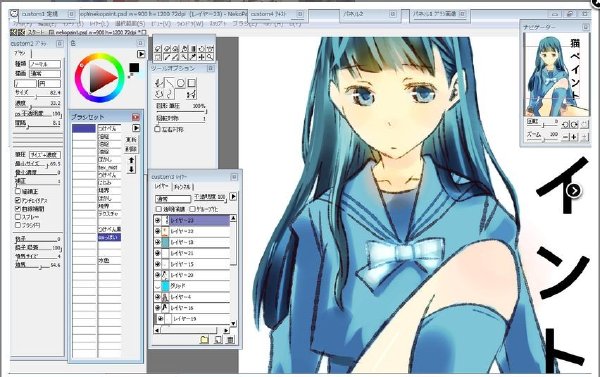The height and width of the screenshot is (377, 600).
Task: Select the gradient tool in the toolbox
Action: [x=193, y=49]
